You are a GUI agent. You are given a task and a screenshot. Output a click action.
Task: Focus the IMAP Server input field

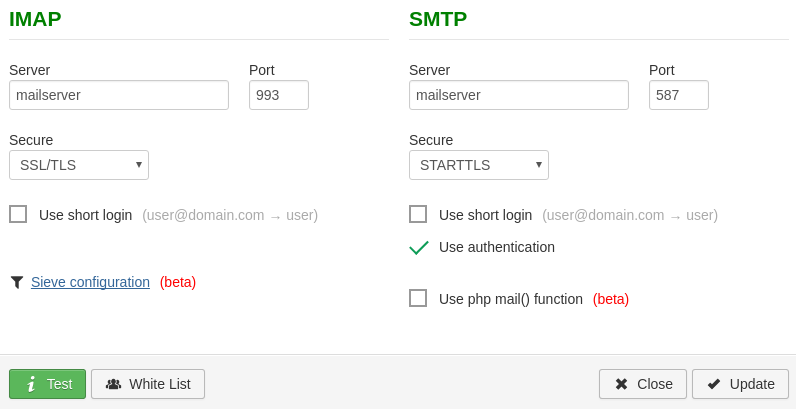tap(119, 95)
